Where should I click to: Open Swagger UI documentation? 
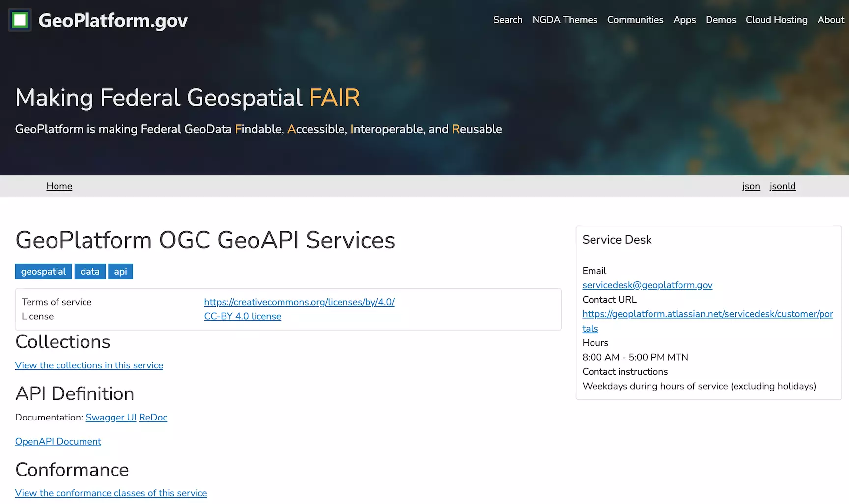click(111, 417)
